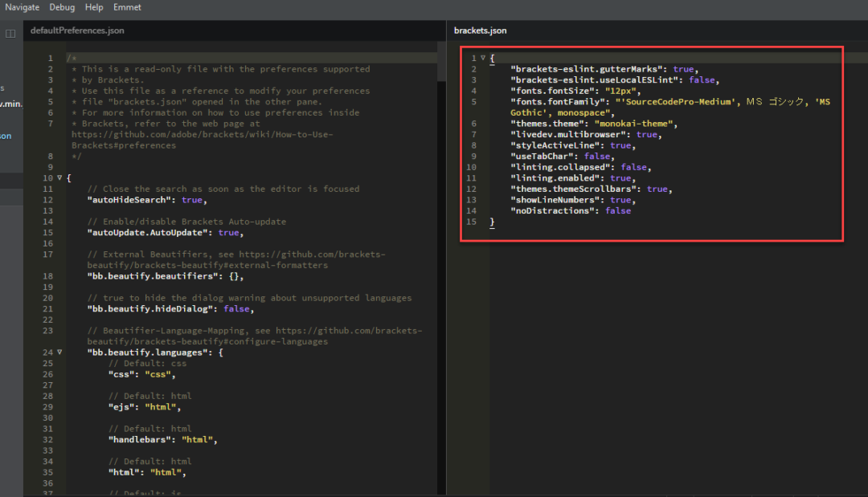Focus the defaultPreferences.json tab

(x=77, y=30)
